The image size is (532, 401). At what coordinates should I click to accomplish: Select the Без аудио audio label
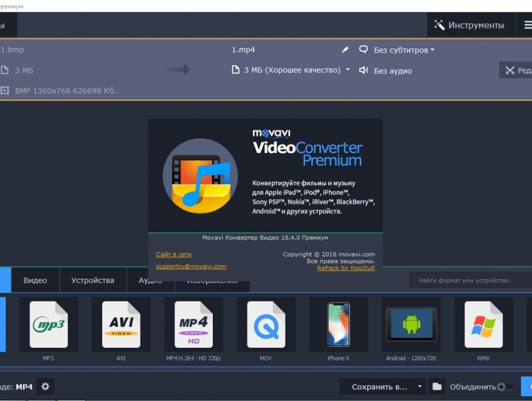pos(393,71)
